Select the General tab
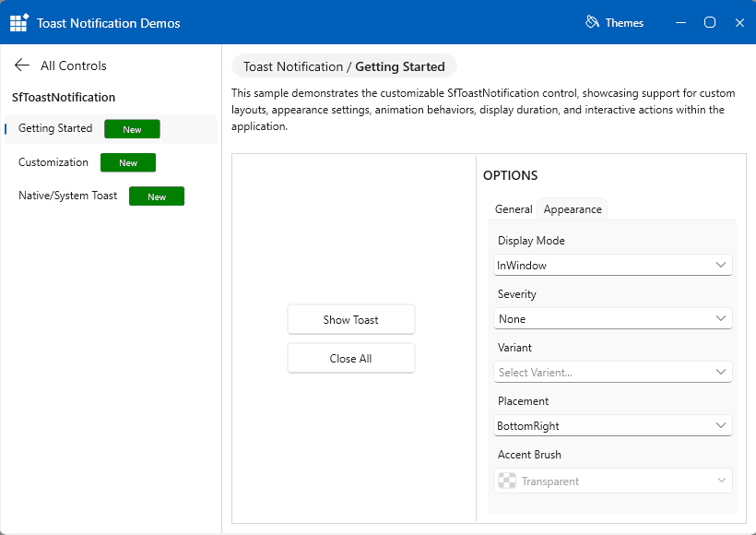The height and width of the screenshot is (535, 756). 514,209
